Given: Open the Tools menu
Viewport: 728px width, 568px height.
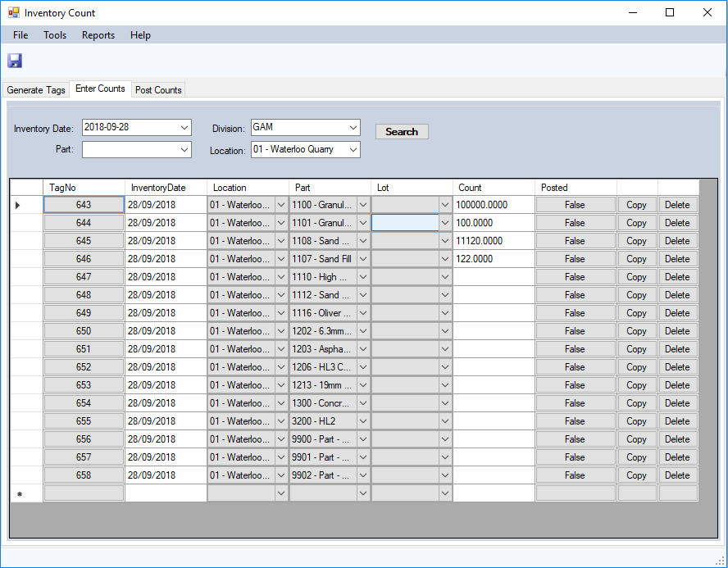Looking at the screenshot, I should [55, 35].
